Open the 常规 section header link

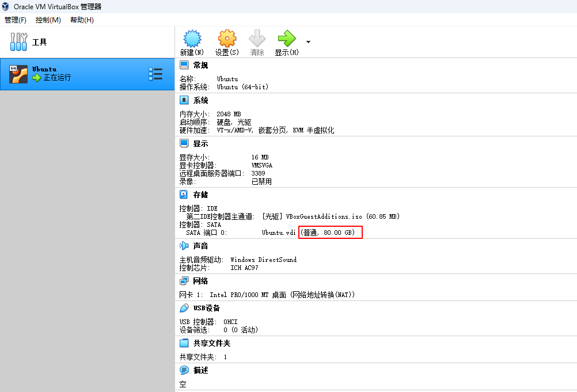pos(201,66)
